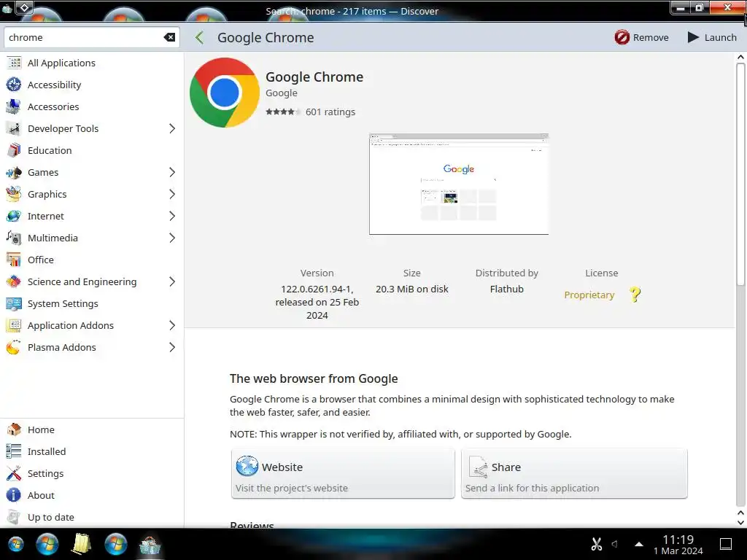Expand the Plasma Addons chevron

172,348
